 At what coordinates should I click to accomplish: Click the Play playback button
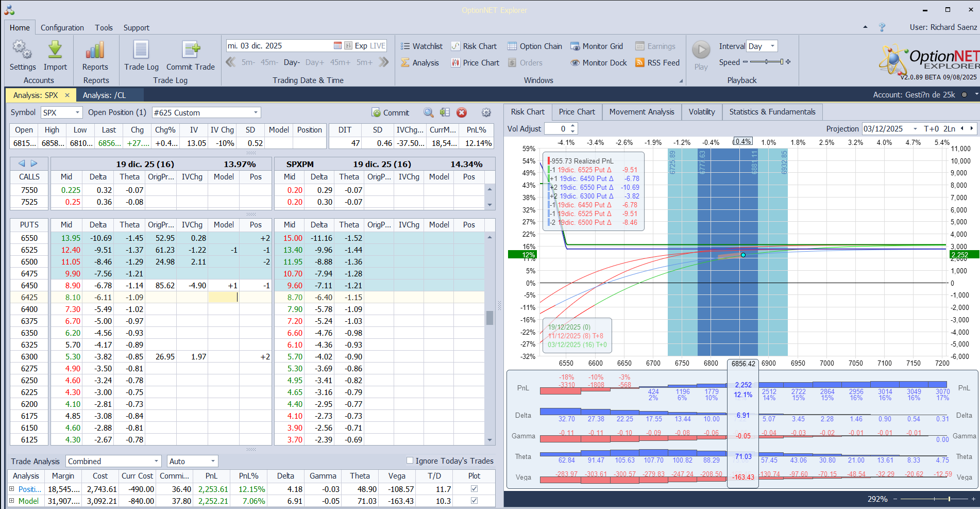(x=701, y=50)
